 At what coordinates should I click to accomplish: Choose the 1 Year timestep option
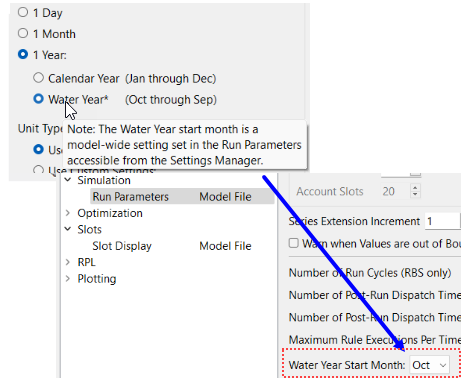point(23,54)
